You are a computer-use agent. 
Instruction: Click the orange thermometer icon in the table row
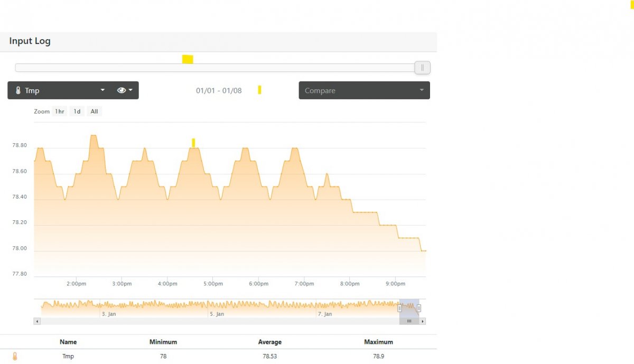click(x=15, y=357)
